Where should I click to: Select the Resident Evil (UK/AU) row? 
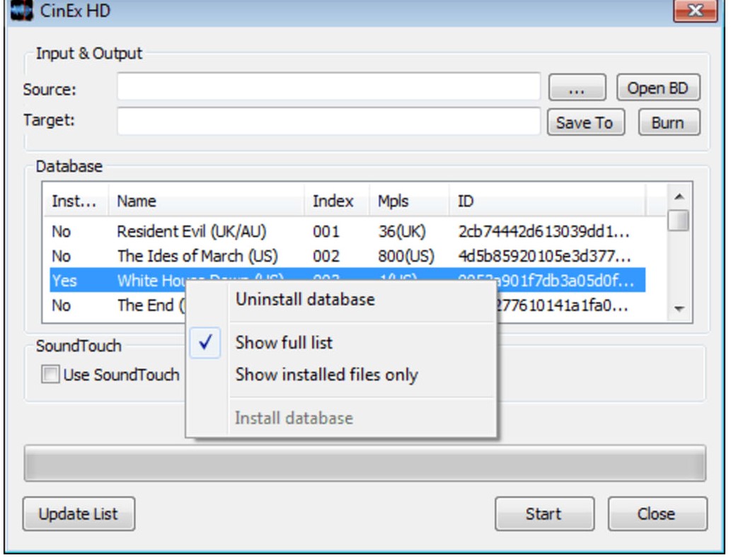pos(347,231)
